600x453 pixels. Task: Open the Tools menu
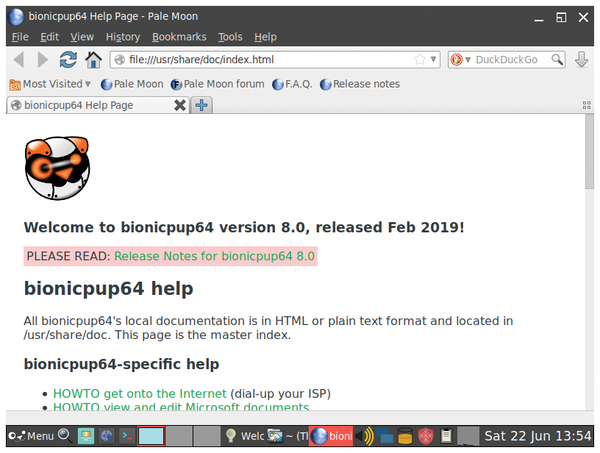230,37
